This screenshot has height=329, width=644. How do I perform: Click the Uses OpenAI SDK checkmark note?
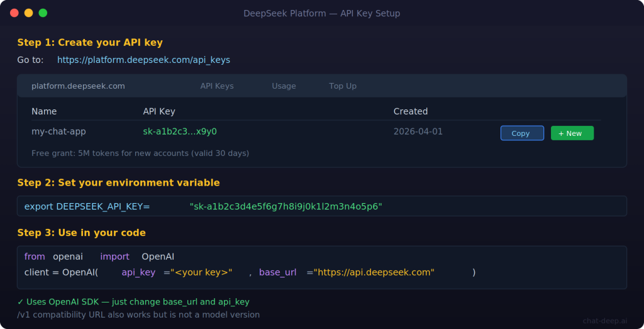click(x=133, y=302)
